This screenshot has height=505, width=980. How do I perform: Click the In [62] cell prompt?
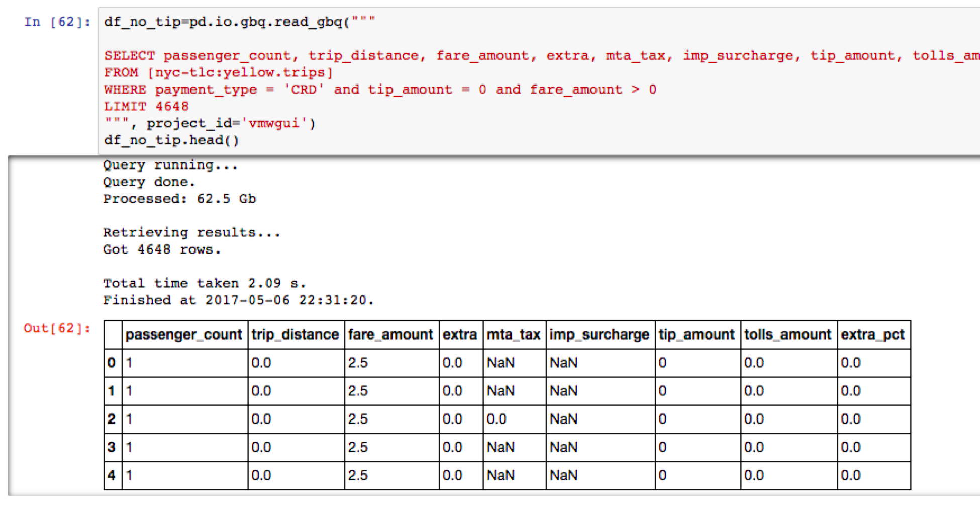pyautogui.click(x=57, y=22)
